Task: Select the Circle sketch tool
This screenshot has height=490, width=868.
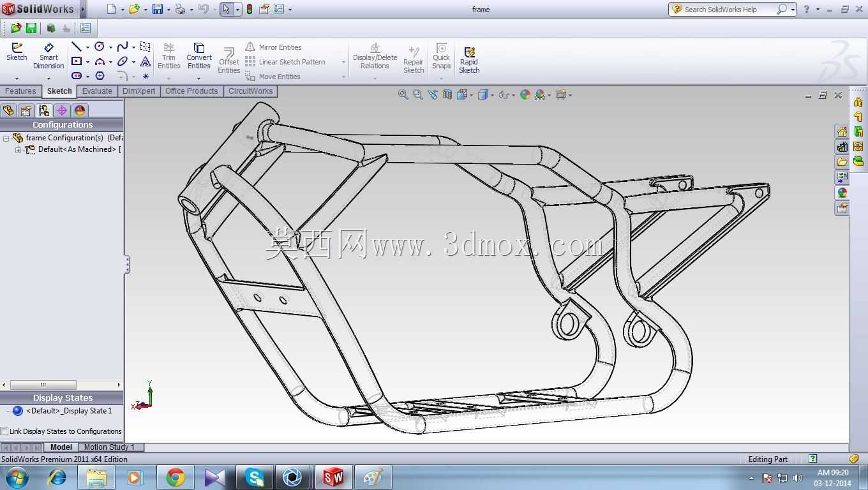Action: point(100,47)
